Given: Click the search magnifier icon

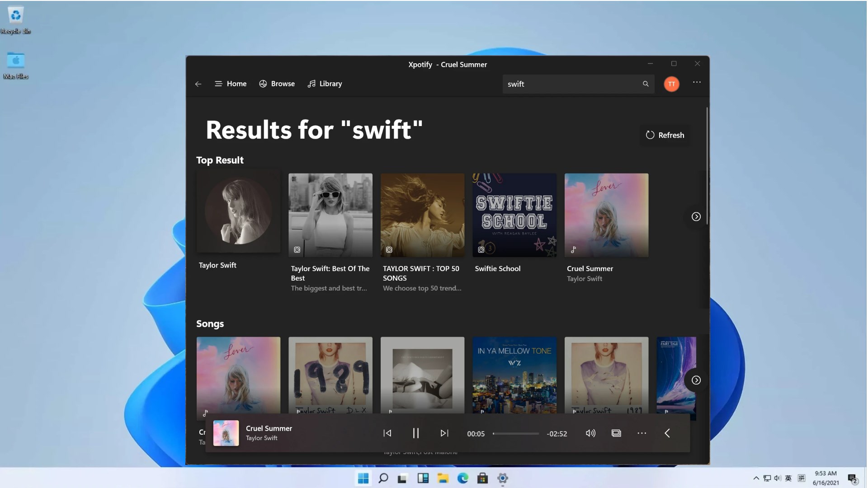Looking at the screenshot, I should pyautogui.click(x=646, y=84).
